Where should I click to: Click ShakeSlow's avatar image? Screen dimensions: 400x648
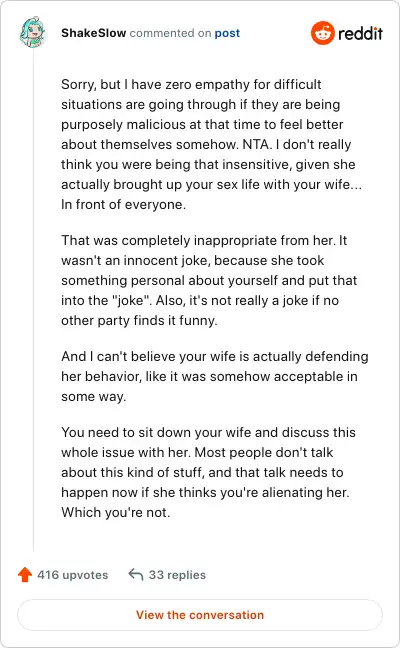tap(33, 32)
